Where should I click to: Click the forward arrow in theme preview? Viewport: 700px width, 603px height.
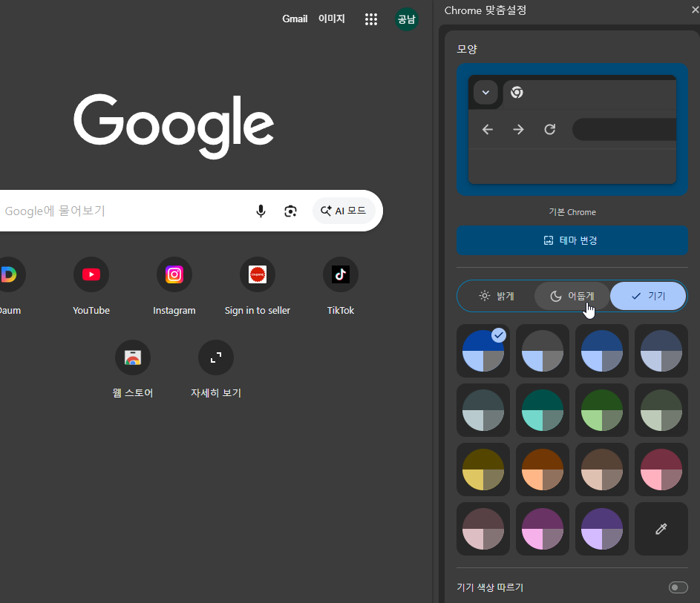coord(518,129)
